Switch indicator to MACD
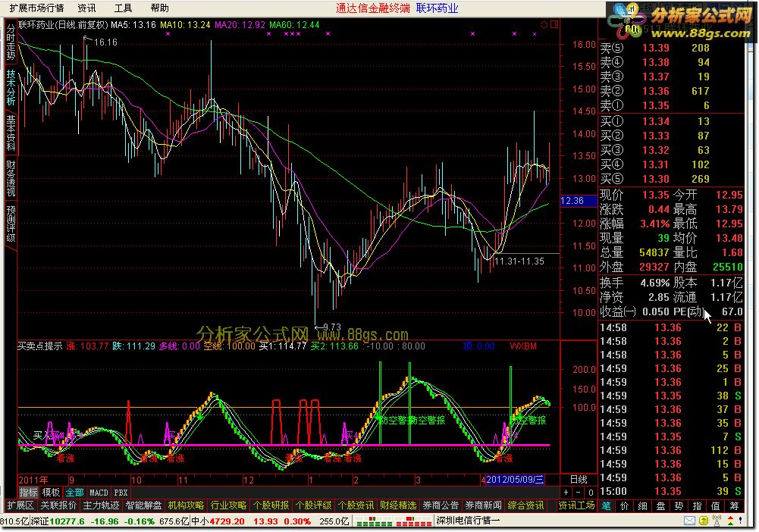The height and width of the screenshot is (532, 759). [x=99, y=493]
